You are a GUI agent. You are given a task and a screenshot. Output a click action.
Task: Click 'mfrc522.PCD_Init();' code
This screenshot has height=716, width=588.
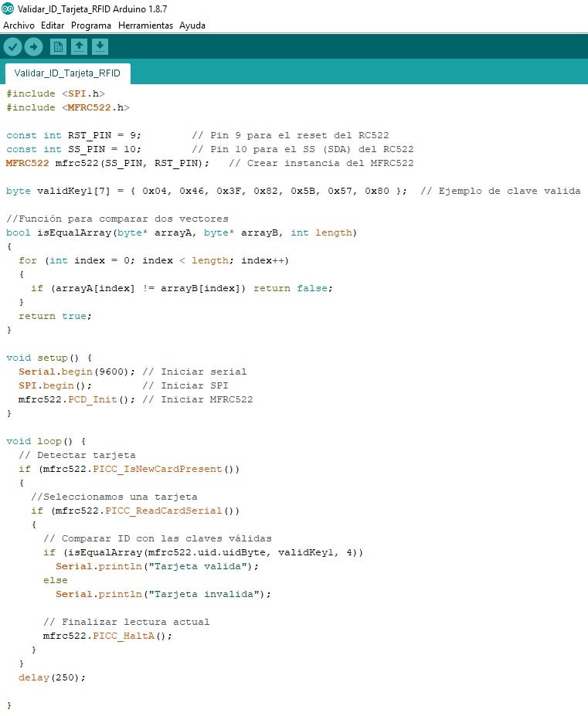pos(76,400)
